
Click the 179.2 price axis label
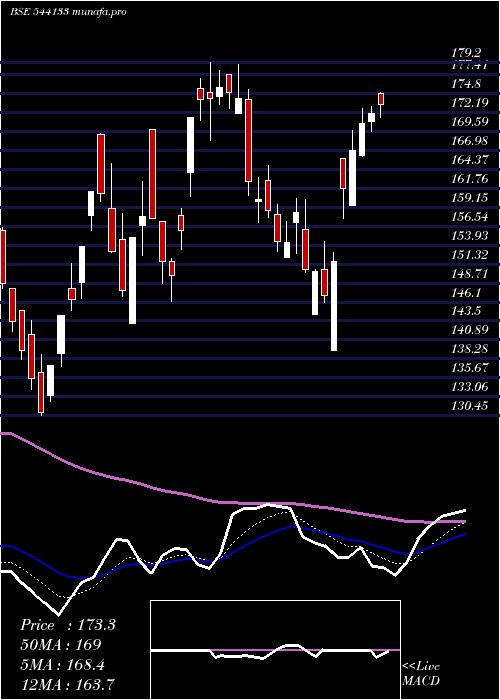coord(466,53)
